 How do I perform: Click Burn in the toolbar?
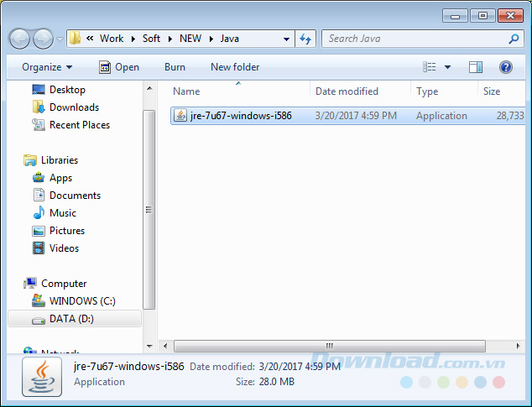175,67
